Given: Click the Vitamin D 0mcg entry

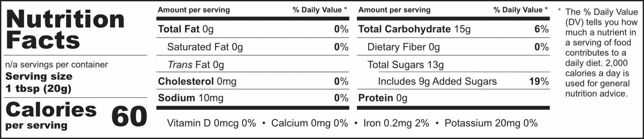Looking at the screenshot, I should coord(211,123).
